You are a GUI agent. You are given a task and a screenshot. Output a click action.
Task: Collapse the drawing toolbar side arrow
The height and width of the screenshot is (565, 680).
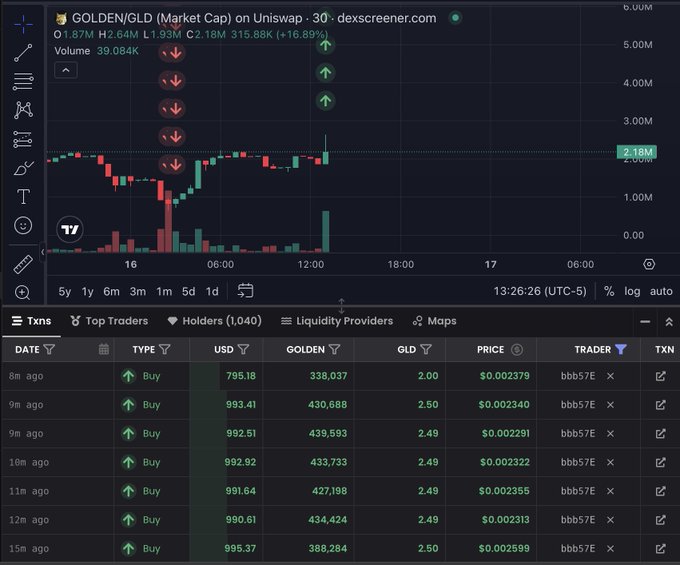(42, 251)
